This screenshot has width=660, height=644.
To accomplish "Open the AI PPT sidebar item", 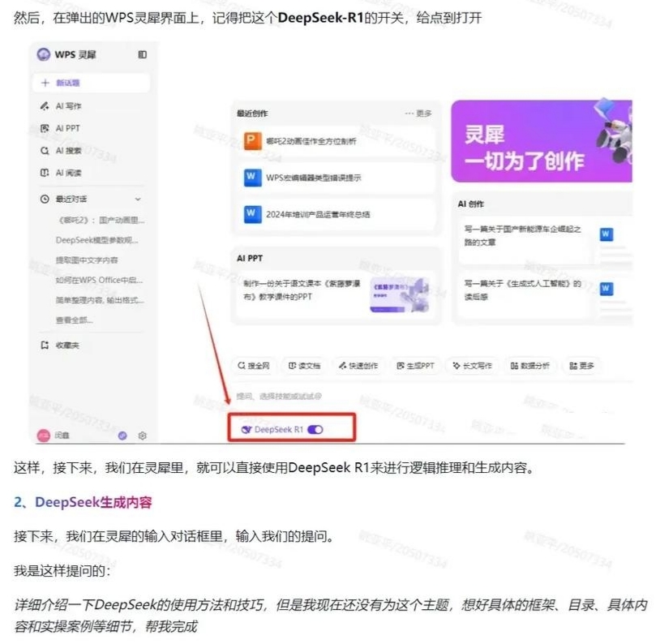I will (67, 128).
